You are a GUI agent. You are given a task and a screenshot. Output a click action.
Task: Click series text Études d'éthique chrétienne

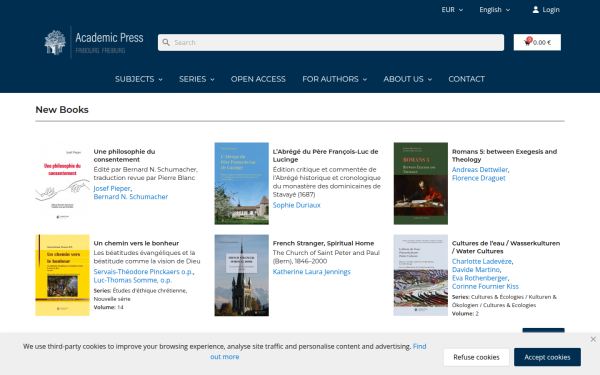tap(149, 291)
